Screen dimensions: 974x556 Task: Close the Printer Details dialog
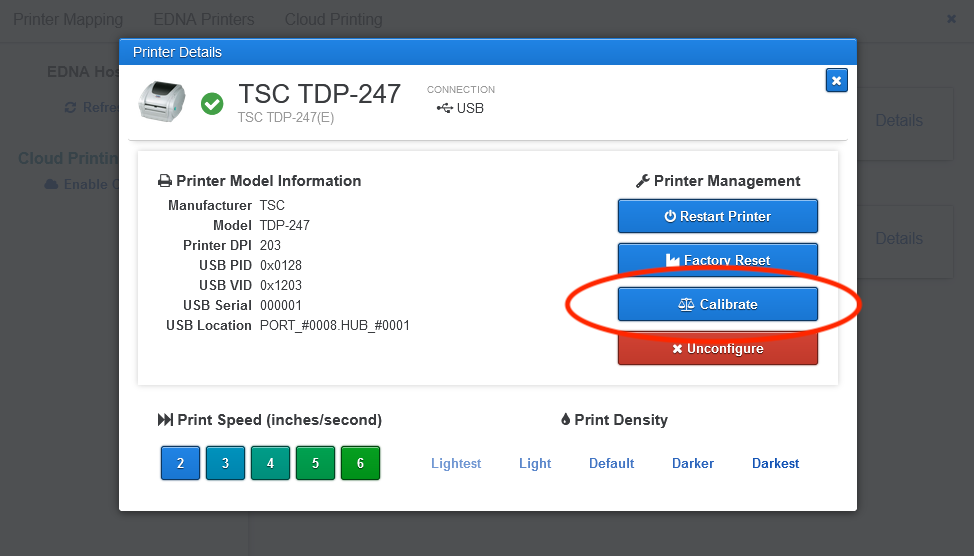(836, 80)
